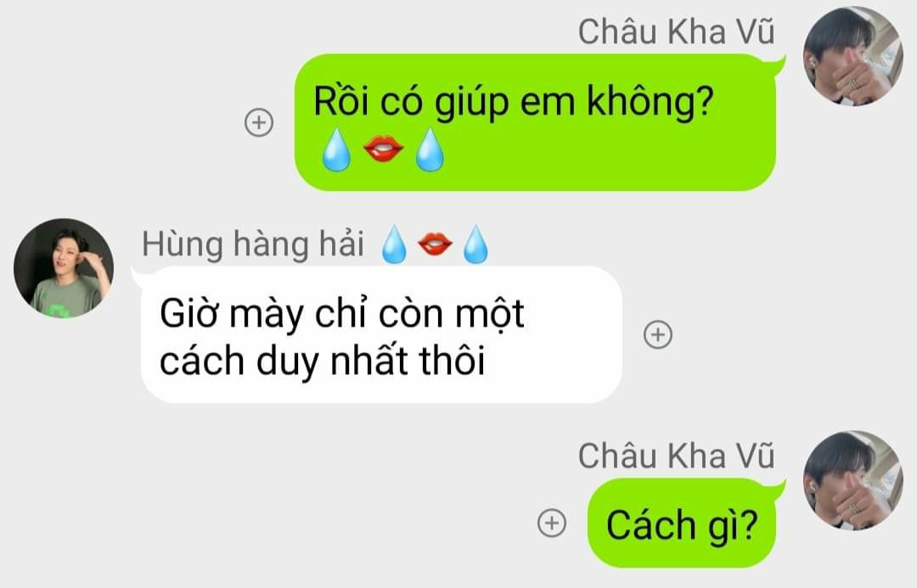Image resolution: width=917 pixels, height=588 pixels.
Task: Open Châu Kha Vũ's top profile avatar
Action: click(x=853, y=56)
